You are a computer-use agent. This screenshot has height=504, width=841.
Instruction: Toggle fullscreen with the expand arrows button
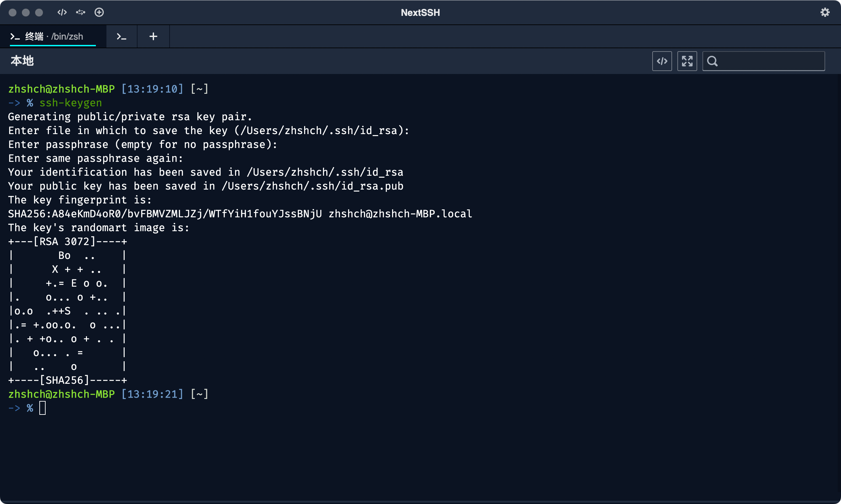click(687, 61)
